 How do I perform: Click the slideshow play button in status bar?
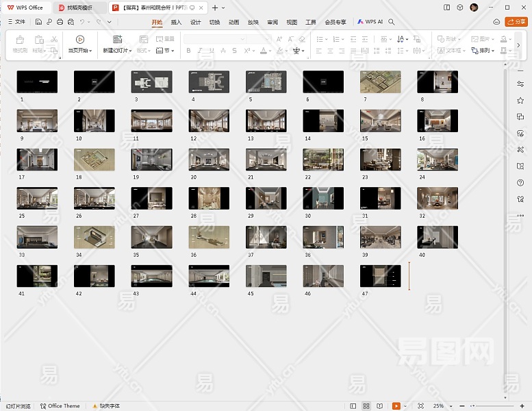pyautogui.click(x=396, y=406)
